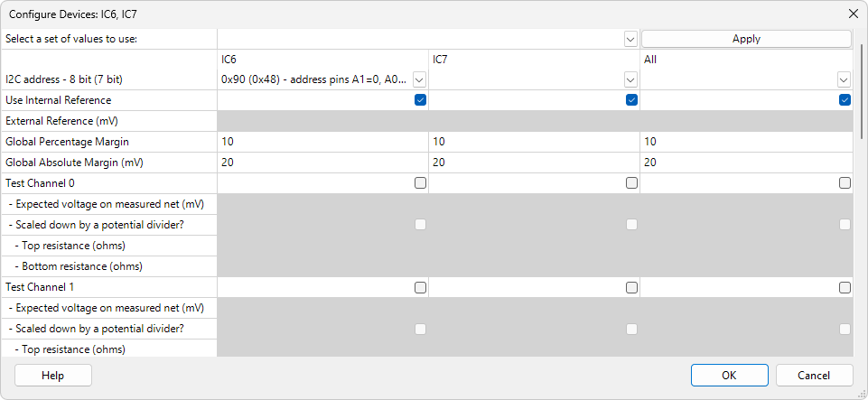Toggle Use Internal Reference for IC6
This screenshot has width=868, height=400.
[420, 100]
